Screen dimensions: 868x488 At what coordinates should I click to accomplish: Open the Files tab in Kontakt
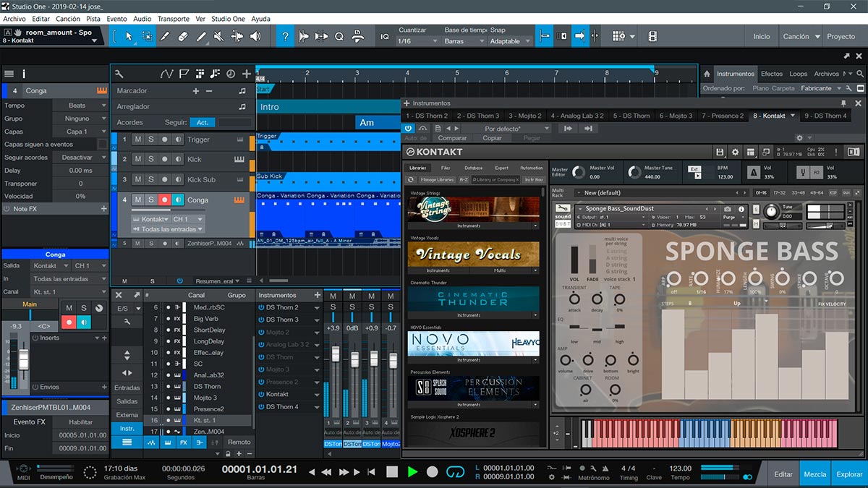[x=446, y=168]
